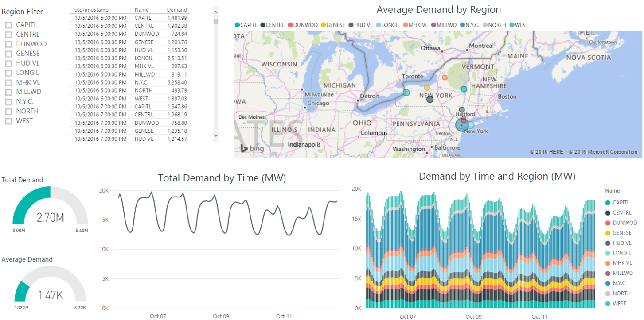This screenshot has width=644, height=320.
Task: Tick the DUNWOD region filter checkbox
Action: (8, 44)
